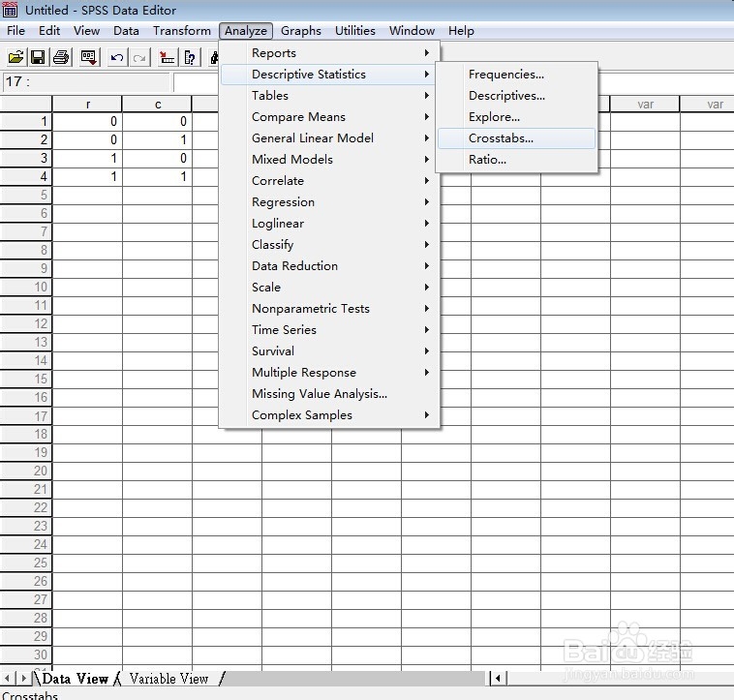Expand the General Linear Model submenu
Screen dimensions: 734x700
(329, 138)
